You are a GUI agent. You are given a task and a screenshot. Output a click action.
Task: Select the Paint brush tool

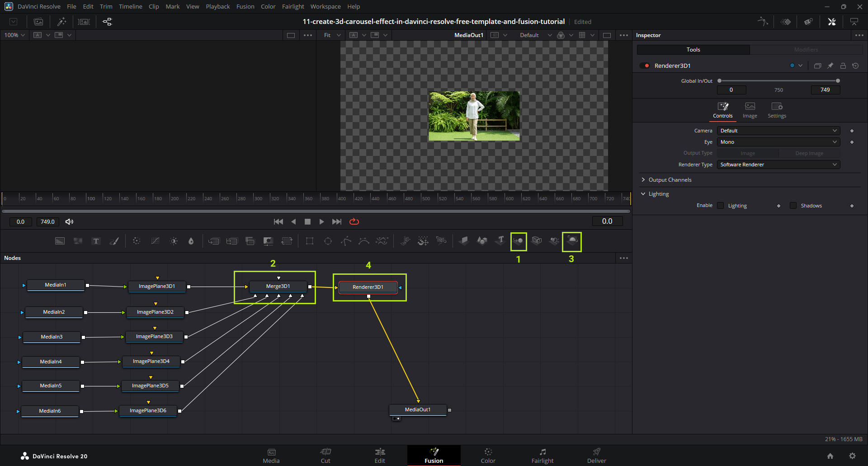tap(114, 241)
